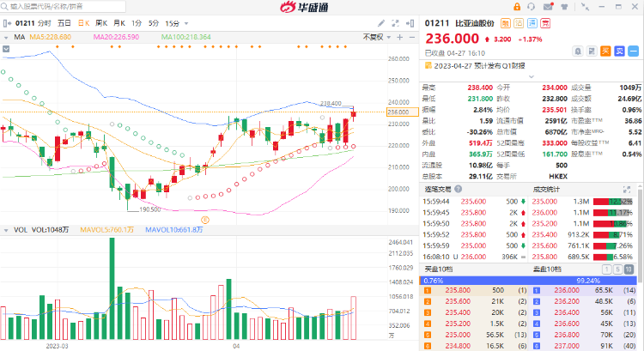Viewport: 644px width, 351px height.
Task: Select the 月K monthly candlestick tab
Action: (x=119, y=23)
